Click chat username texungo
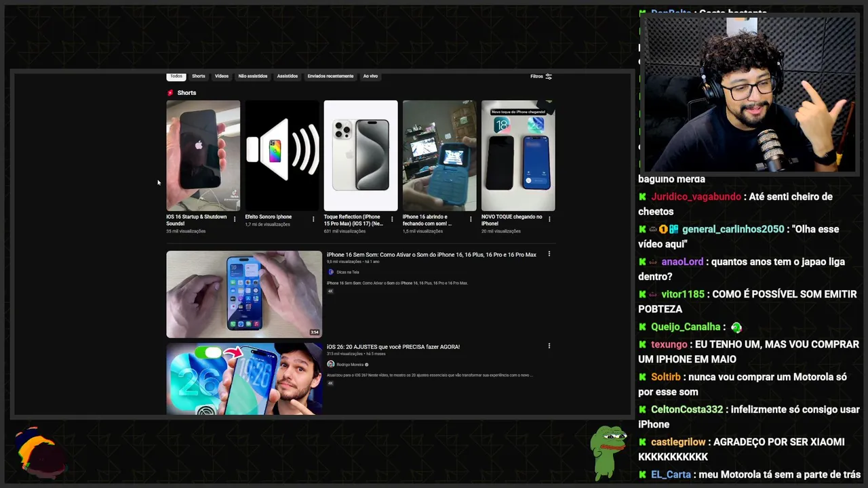 pos(669,344)
